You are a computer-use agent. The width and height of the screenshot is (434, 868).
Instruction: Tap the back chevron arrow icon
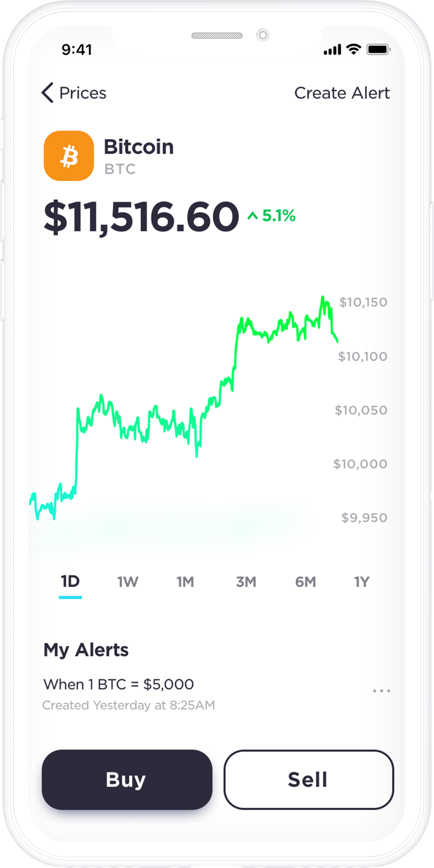tap(48, 93)
